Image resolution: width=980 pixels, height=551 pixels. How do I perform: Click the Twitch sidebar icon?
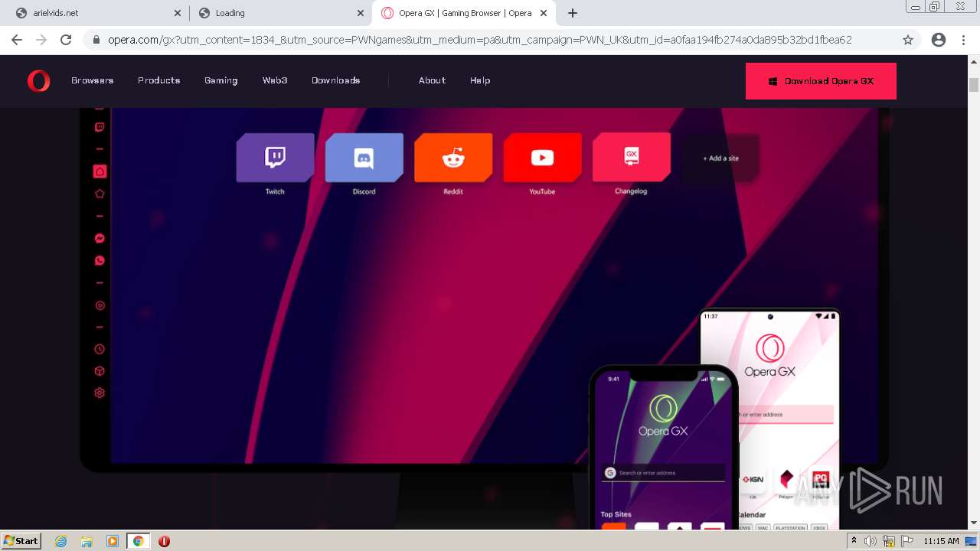100,127
